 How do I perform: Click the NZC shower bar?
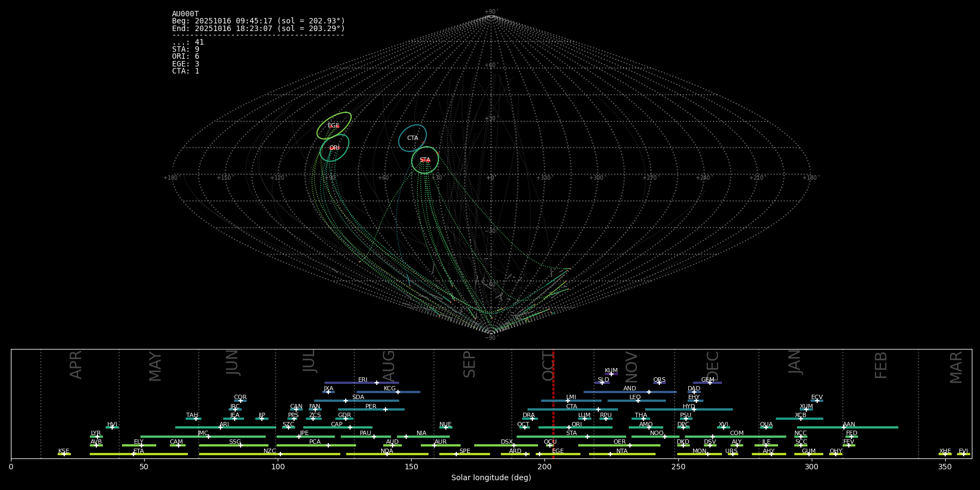coord(269,454)
